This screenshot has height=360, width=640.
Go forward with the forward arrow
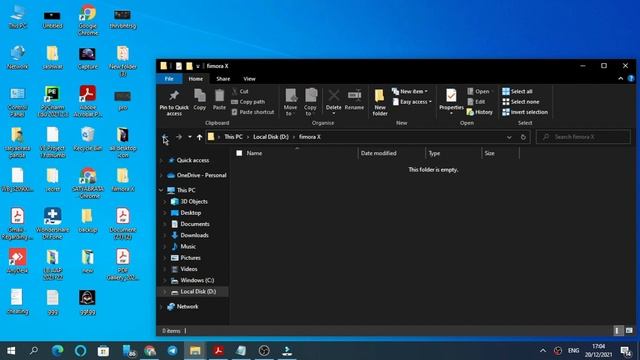178,137
